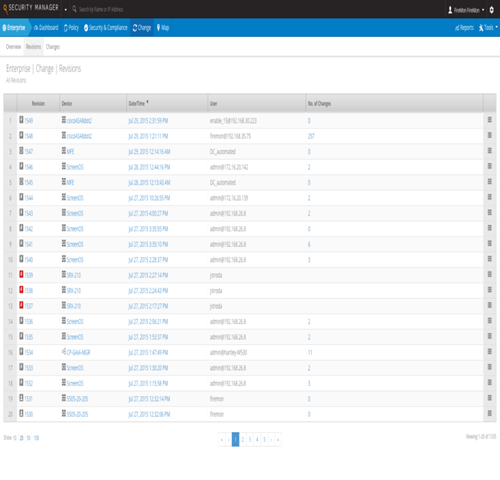Click red failed revision icon for 1539
500x480 pixels.
[21, 274]
